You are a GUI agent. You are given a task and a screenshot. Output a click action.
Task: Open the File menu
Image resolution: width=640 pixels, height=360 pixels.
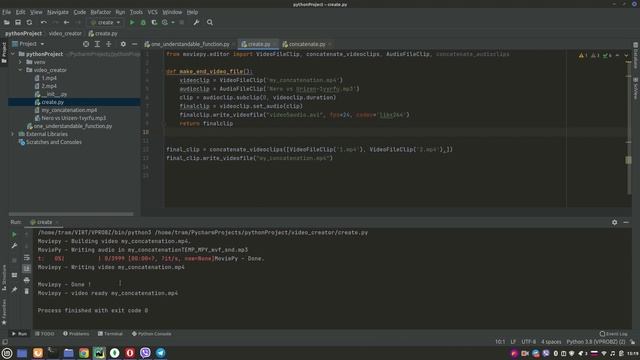point(7,12)
